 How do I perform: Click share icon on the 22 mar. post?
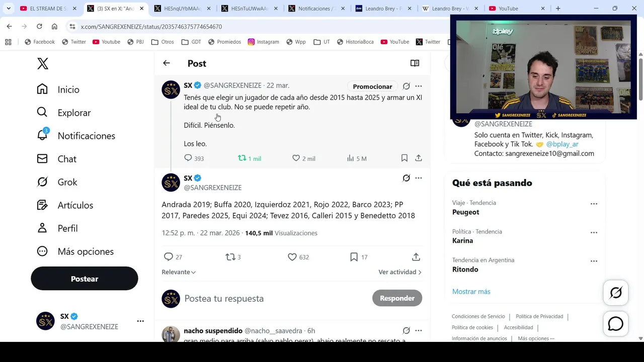[x=419, y=158]
